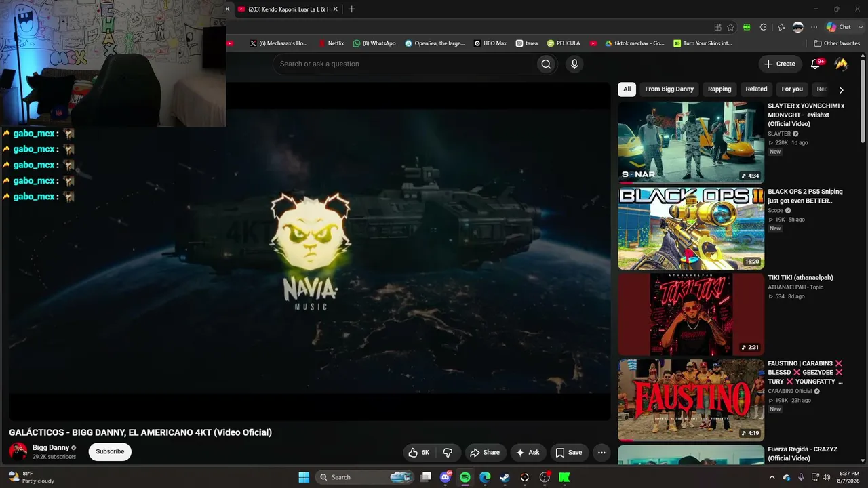868x488 pixels.
Task: Open SLAYTER evilshxt video thumbnail
Action: (691, 142)
